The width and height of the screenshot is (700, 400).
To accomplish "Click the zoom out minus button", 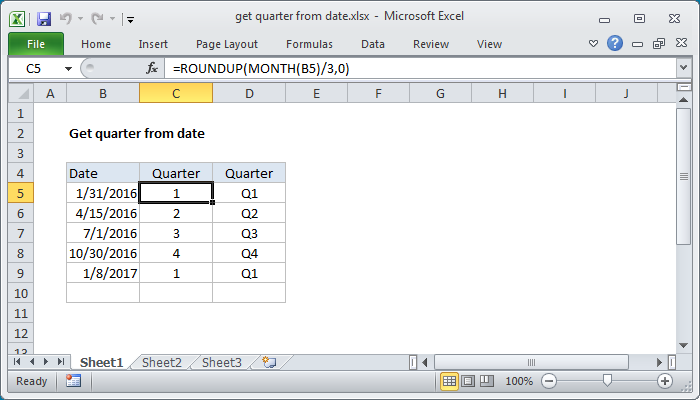I will pos(548,381).
